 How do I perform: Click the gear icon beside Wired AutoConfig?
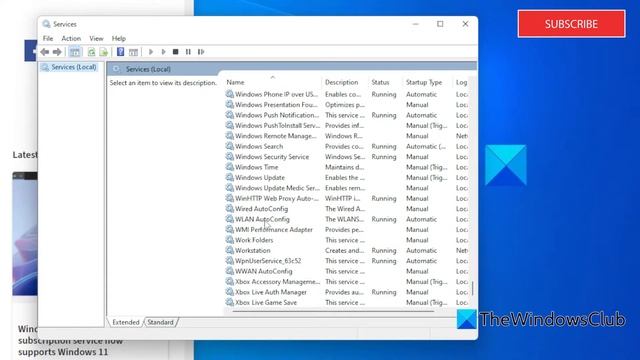tap(230, 209)
